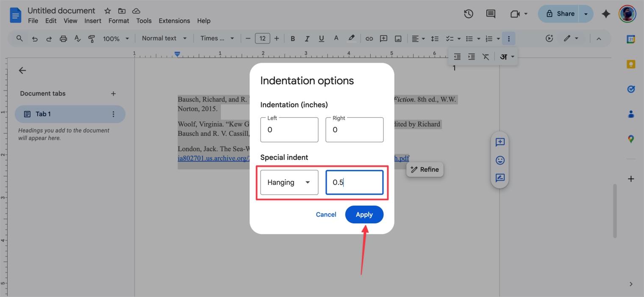Open spelling and grammar check
The height and width of the screenshot is (297, 644).
point(78,38)
